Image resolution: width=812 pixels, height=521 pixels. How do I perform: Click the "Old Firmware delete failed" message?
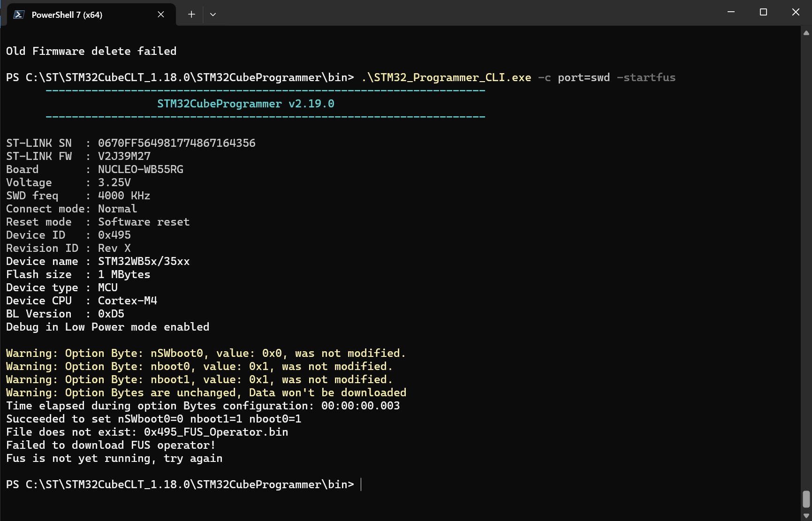(91, 51)
